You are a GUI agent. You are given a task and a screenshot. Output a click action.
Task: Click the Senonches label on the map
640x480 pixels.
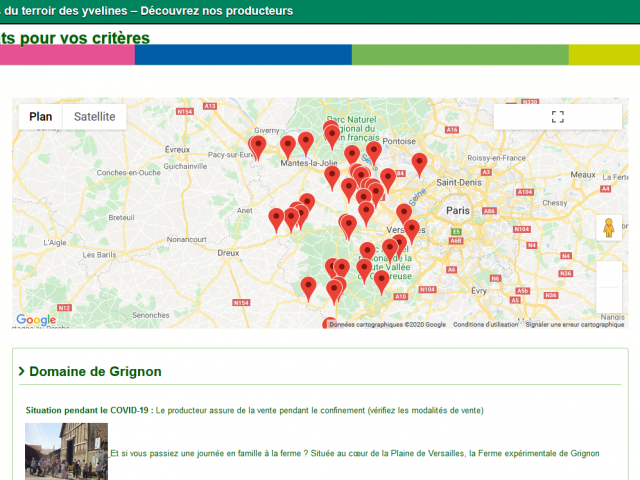point(151,315)
